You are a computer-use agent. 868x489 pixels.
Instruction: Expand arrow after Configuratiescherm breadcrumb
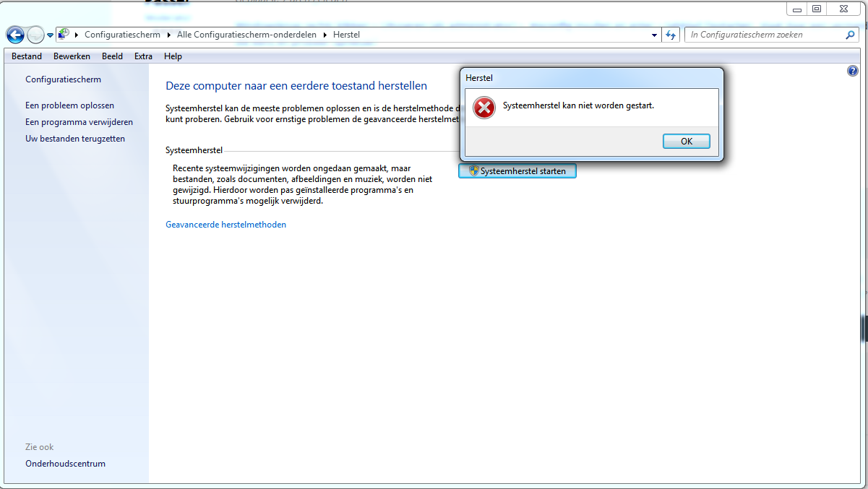(169, 35)
